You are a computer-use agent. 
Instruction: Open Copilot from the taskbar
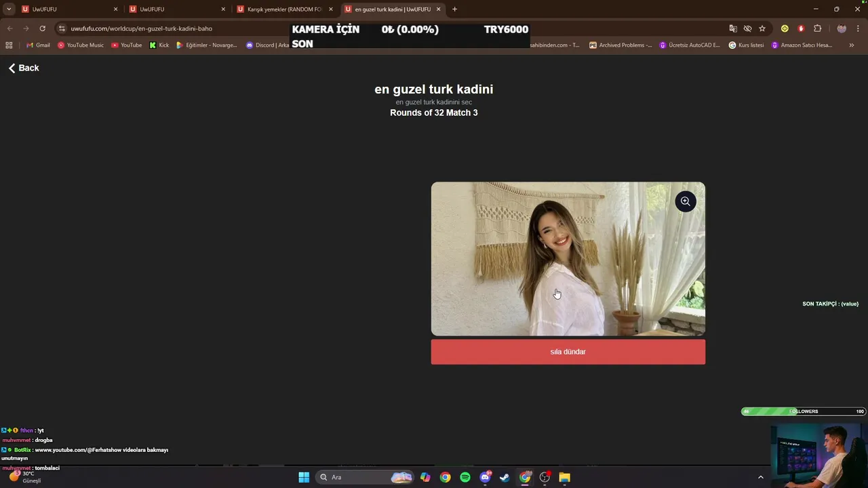coord(425,477)
